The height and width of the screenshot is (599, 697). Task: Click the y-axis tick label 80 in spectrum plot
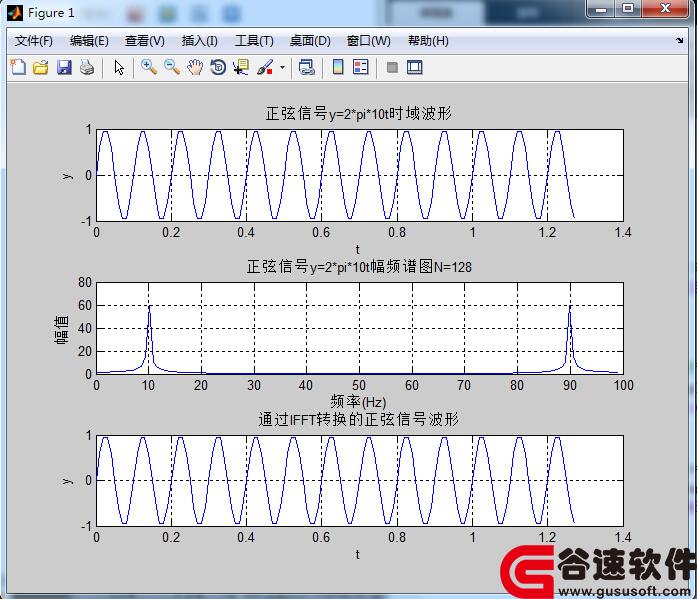point(84,283)
